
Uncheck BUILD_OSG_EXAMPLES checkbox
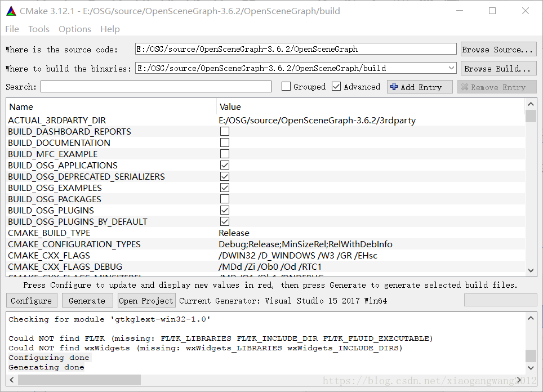(225, 188)
